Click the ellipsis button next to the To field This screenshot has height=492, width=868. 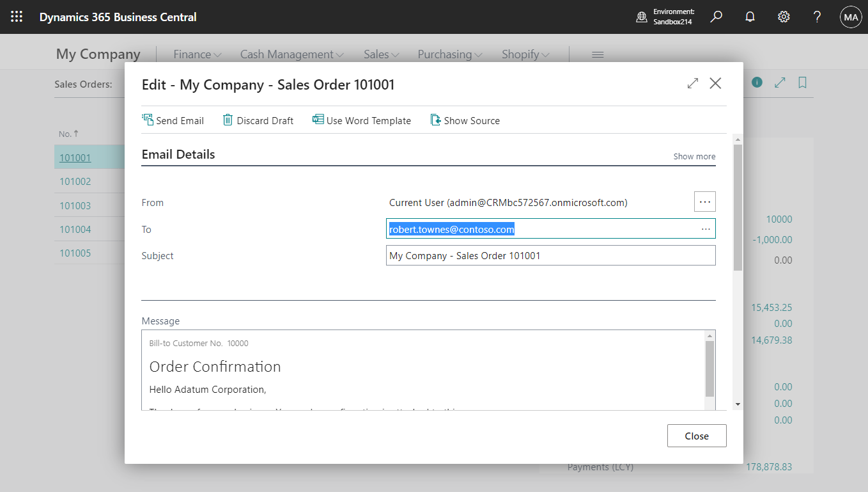coord(705,228)
